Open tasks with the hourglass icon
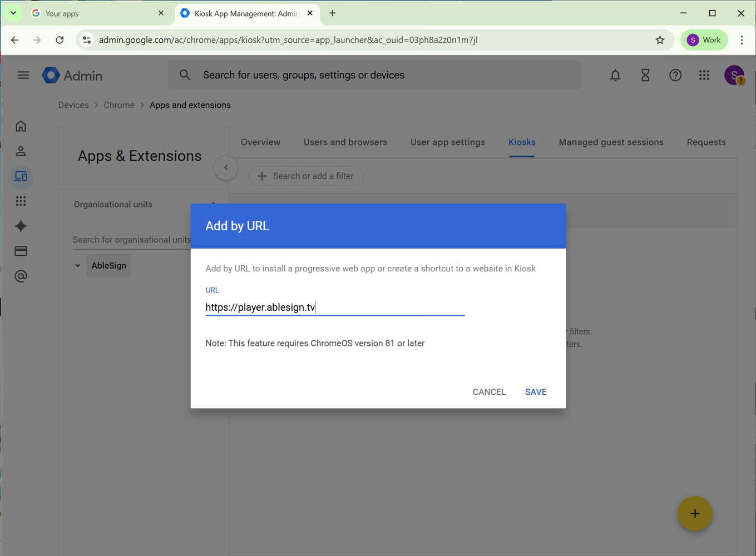 click(645, 75)
